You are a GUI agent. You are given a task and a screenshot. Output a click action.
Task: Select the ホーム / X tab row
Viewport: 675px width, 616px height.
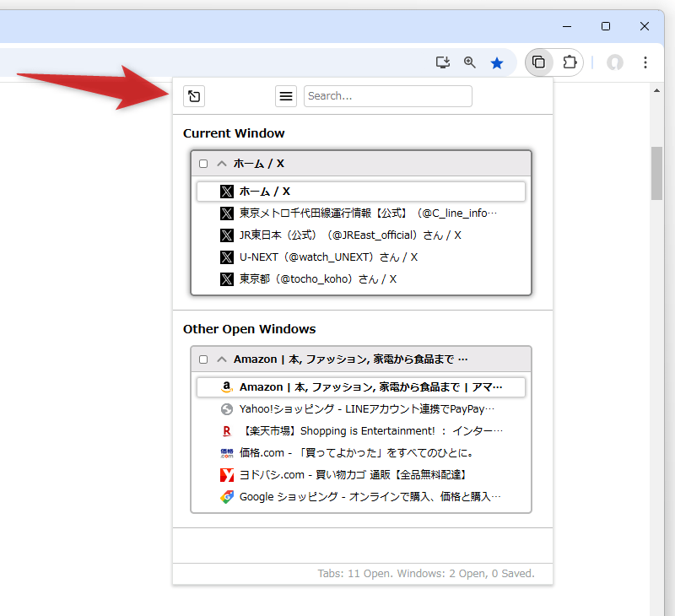(x=361, y=192)
